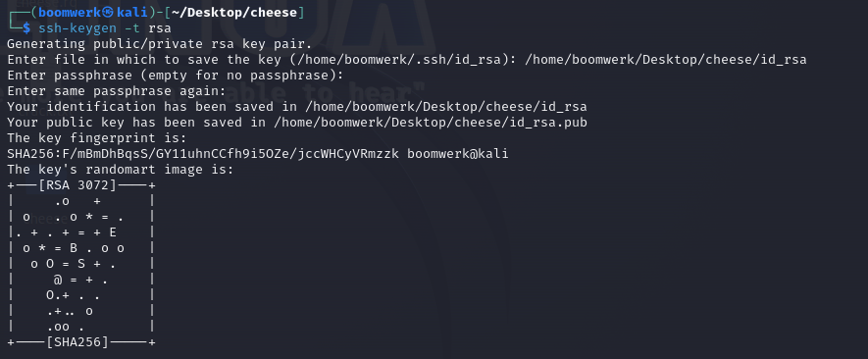868x359 pixels.
Task: Click the [SHA256] randomart footer label
Action: point(77,341)
